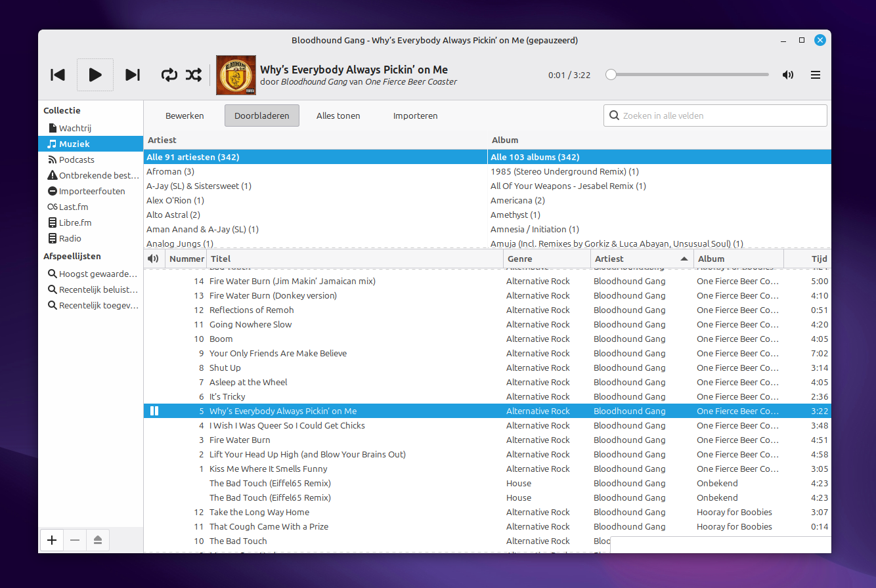Open the hamburger menu
The image size is (876, 588).
(816, 75)
